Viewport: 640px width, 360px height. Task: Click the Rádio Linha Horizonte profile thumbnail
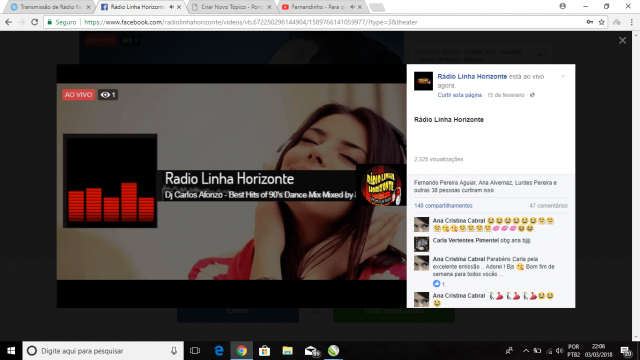pos(423,81)
